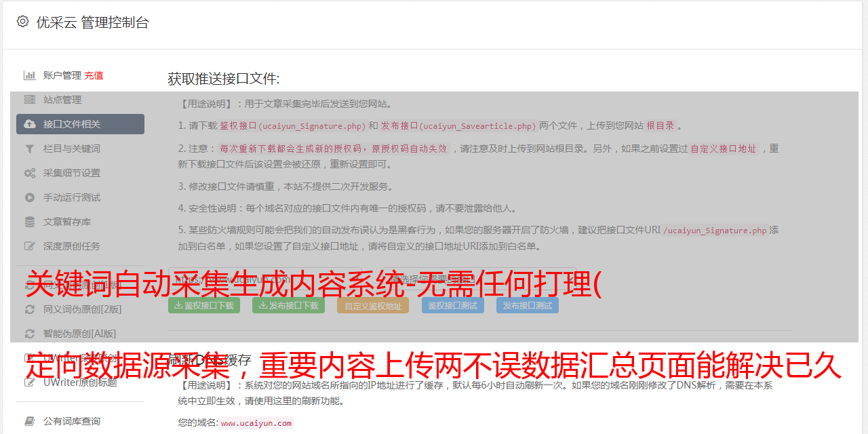Click the blue 发布接口测试 button
The height and width of the screenshot is (434, 868).
[528, 305]
